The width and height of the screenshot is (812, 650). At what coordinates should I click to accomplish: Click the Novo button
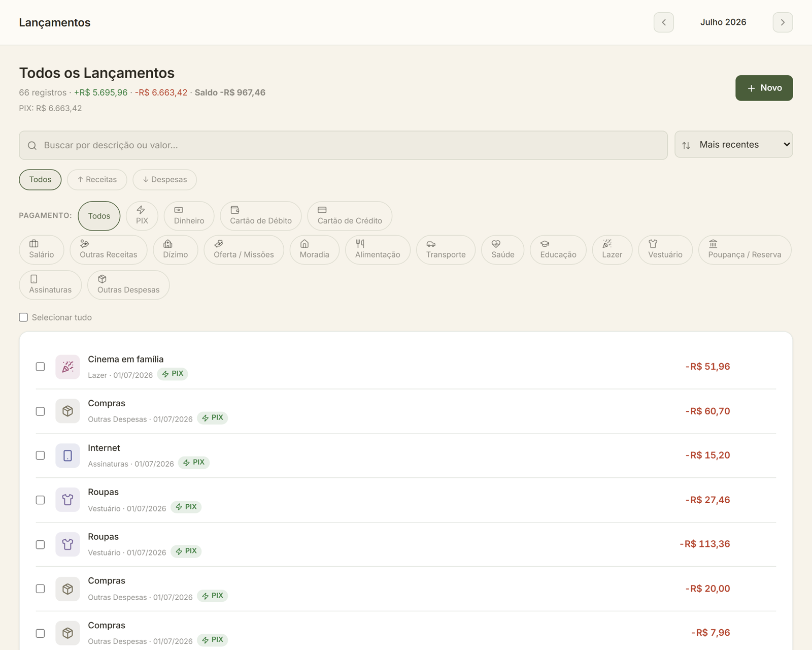764,88
